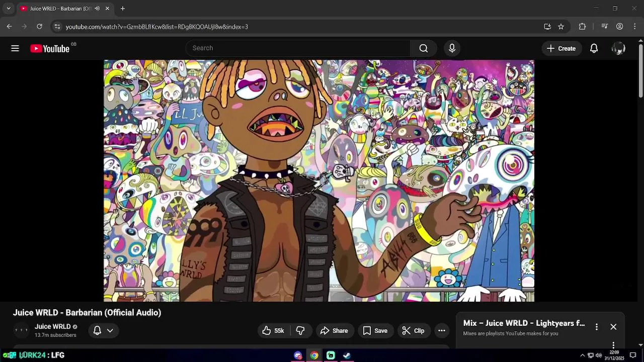The height and width of the screenshot is (362, 644).
Task: Select the Juice WRLD - Barbarian tab
Action: click(x=65, y=9)
